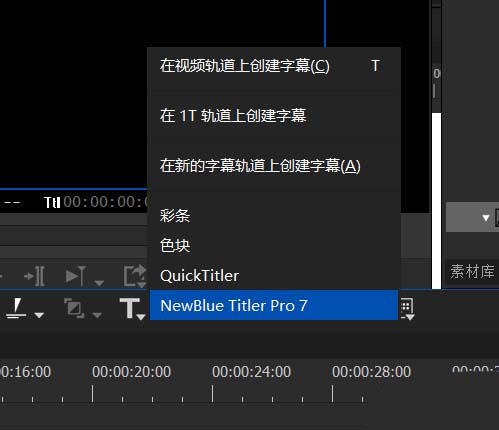
Task: Choose 在 1T 轨道上创建字幕 option
Action: coord(274,116)
